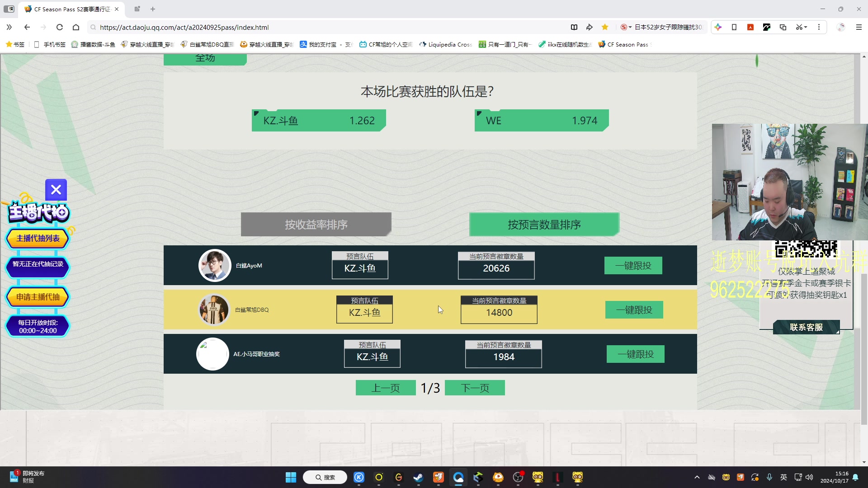This screenshot has height=488, width=868.
Task: Bet on KZ.斗鱼 at 1.262 odds
Action: tap(319, 121)
